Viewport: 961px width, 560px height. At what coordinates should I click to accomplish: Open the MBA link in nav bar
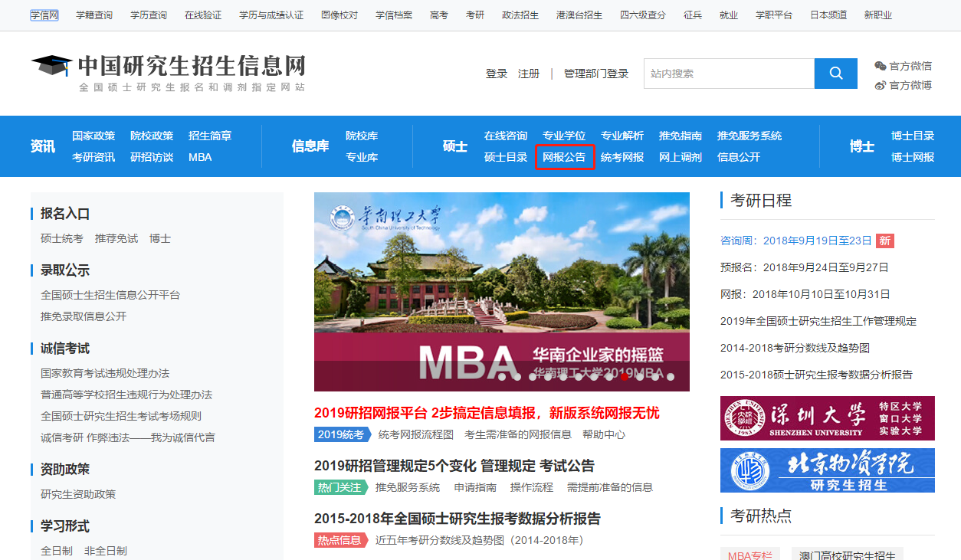pos(200,157)
